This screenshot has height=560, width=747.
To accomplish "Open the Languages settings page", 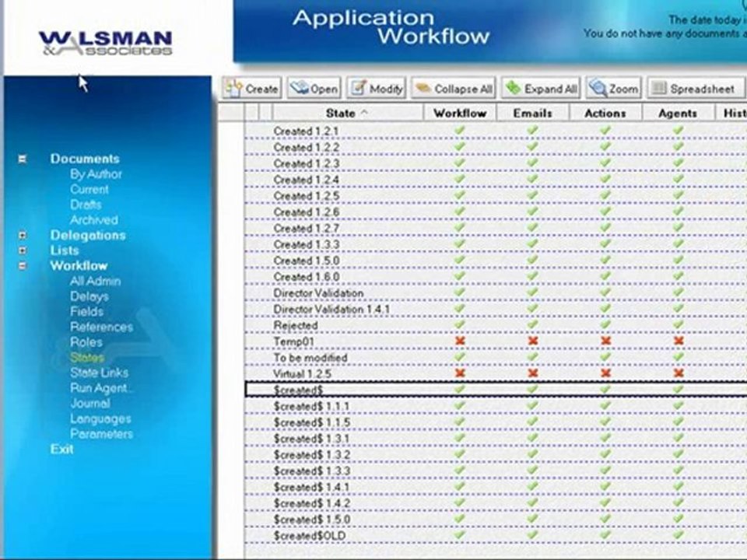I will point(100,419).
